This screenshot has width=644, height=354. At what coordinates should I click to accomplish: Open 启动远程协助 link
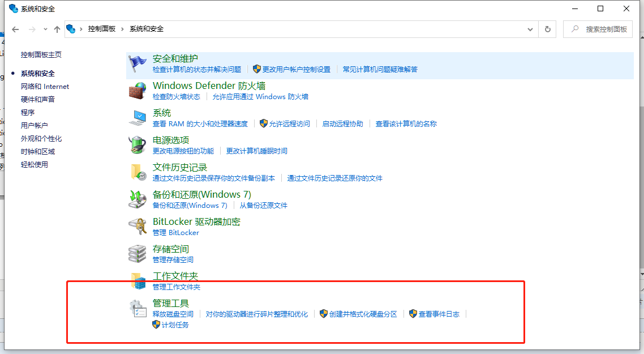coord(342,123)
